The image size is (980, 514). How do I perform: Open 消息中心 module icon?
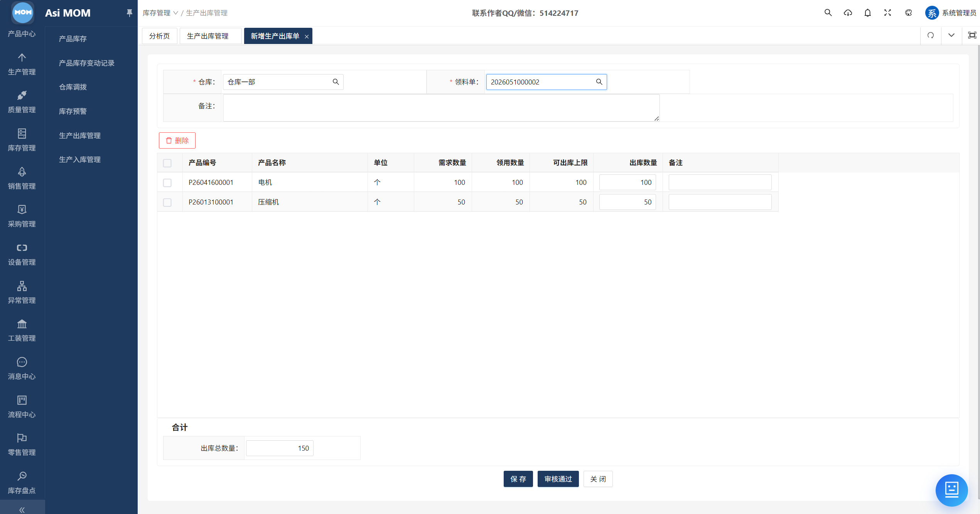coord(22,362)
